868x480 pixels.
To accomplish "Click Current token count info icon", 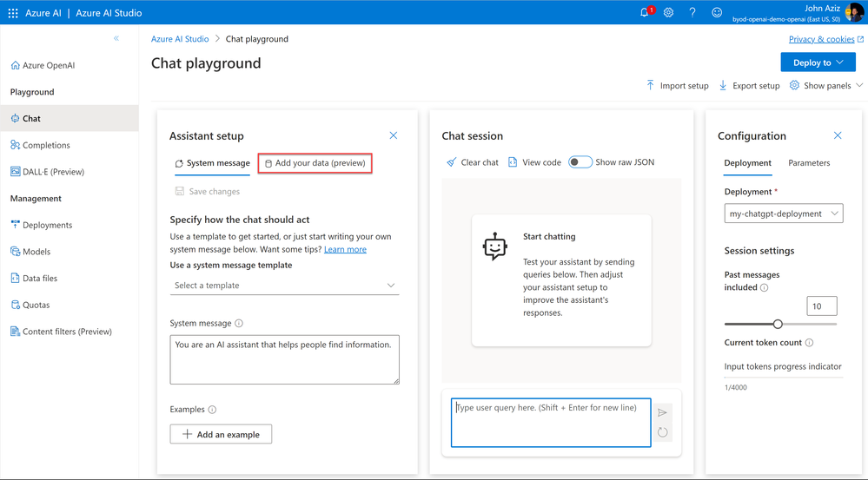I will pyautogui.click(x=809, y=343).
